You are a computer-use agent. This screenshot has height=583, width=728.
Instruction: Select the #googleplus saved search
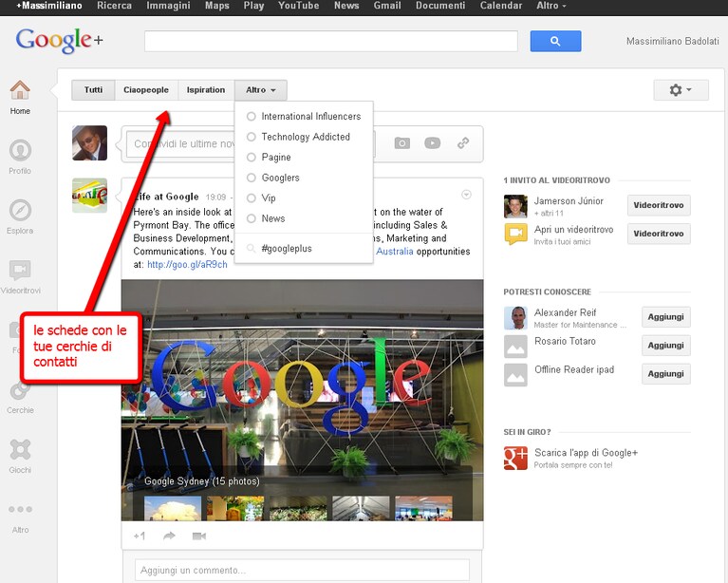[287, 249]
